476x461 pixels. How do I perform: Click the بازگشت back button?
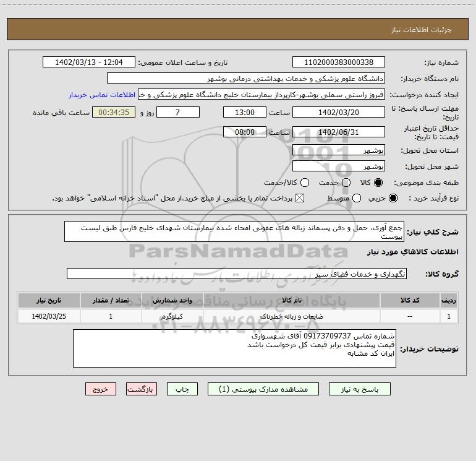pos(142,389)
